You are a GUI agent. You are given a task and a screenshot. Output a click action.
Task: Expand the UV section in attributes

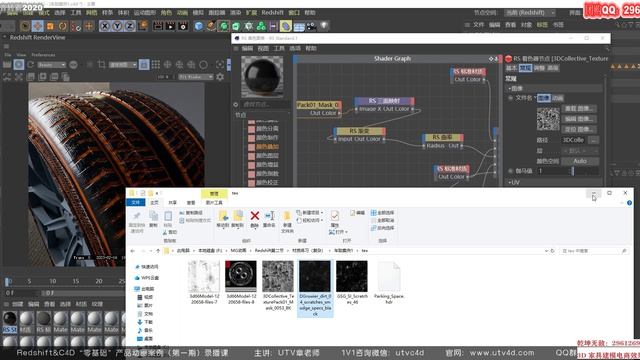pos(514,182)
